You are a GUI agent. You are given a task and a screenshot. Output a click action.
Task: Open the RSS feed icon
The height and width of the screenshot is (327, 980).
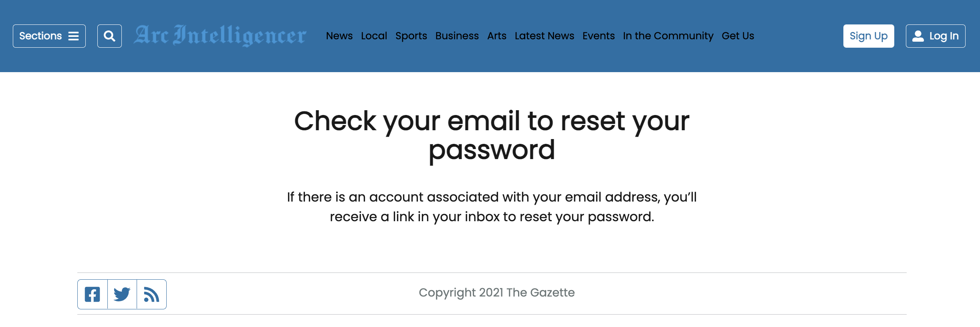(x=151, y=295)
